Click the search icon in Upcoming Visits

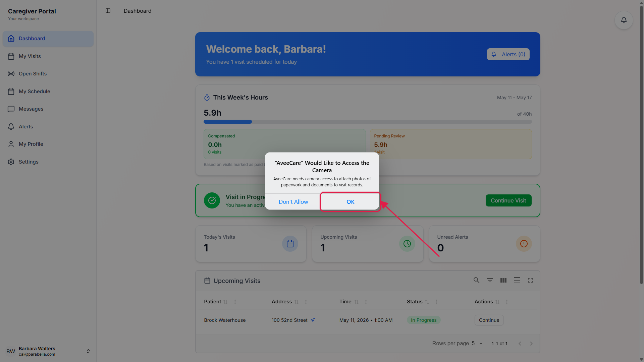(x=476, y=280)
